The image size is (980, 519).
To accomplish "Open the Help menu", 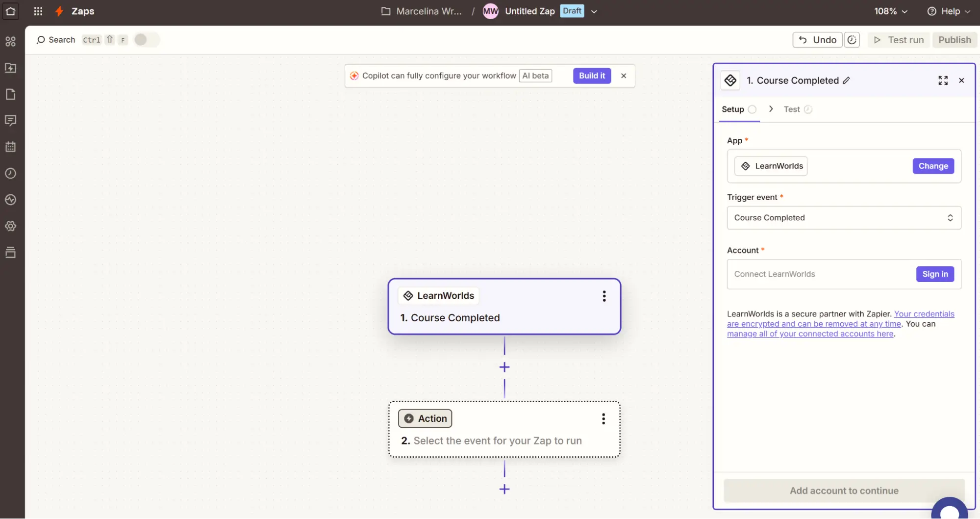I will point(948,11).
